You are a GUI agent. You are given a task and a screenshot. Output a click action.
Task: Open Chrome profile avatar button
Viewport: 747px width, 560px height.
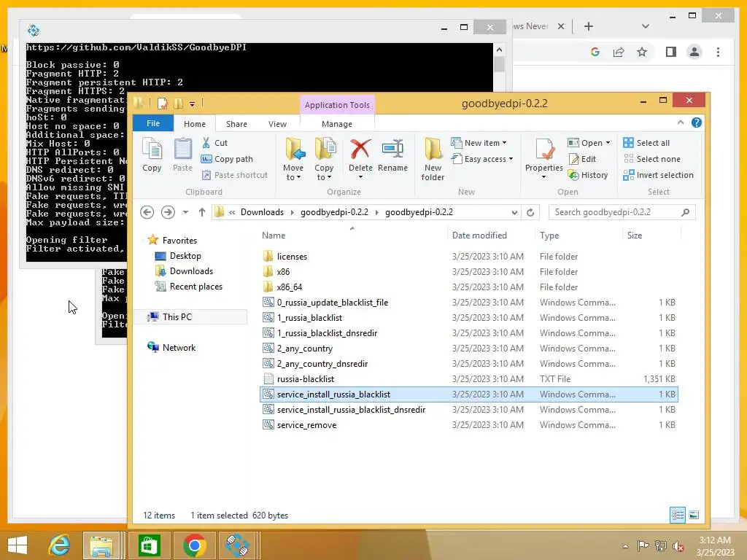pos(694,52)
